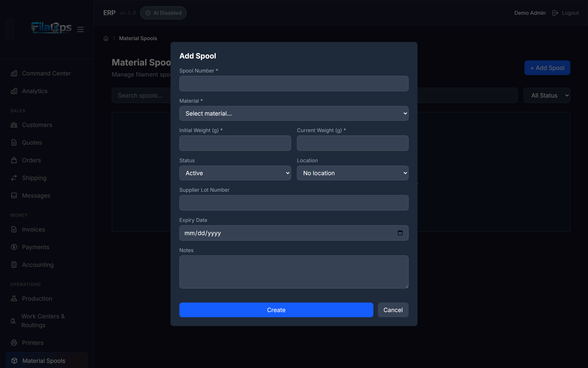This screenshot has height=368, width=588.
Task: Click the Logout arrow icon
Action: (x=555, y=13)
